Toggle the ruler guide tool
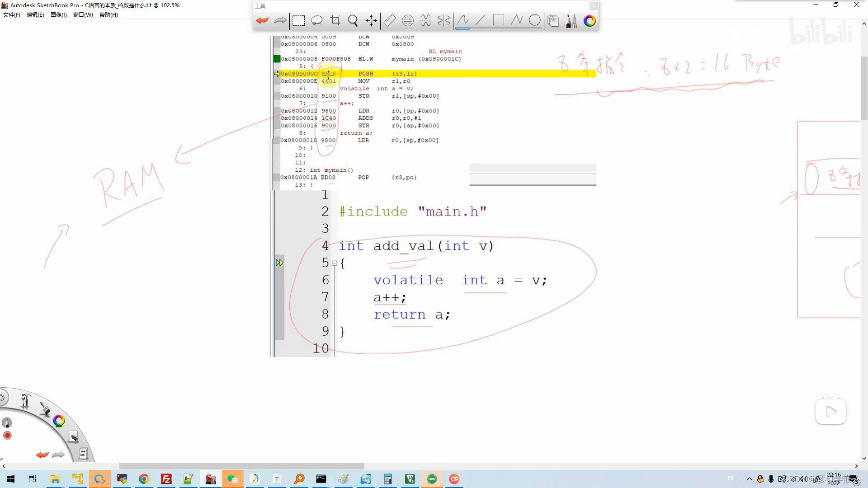Viewport: 868px width, 488px height. coord(389,20)
